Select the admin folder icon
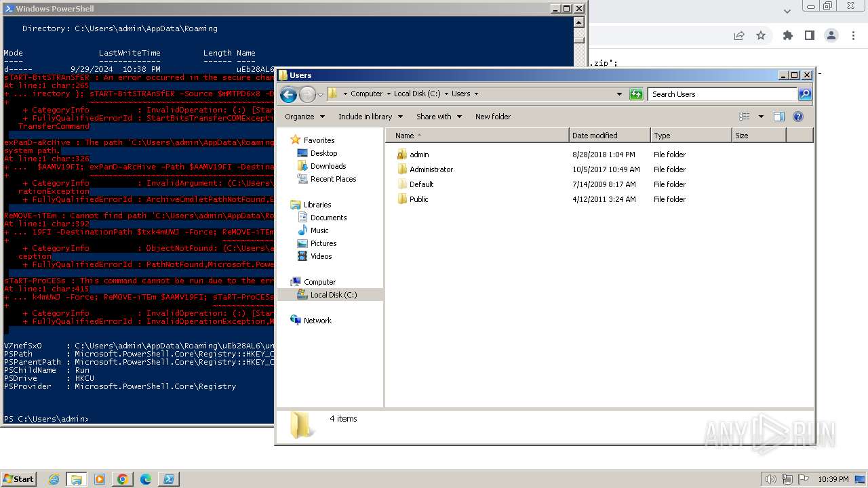868x488 pixels. (x=402, y=155)
